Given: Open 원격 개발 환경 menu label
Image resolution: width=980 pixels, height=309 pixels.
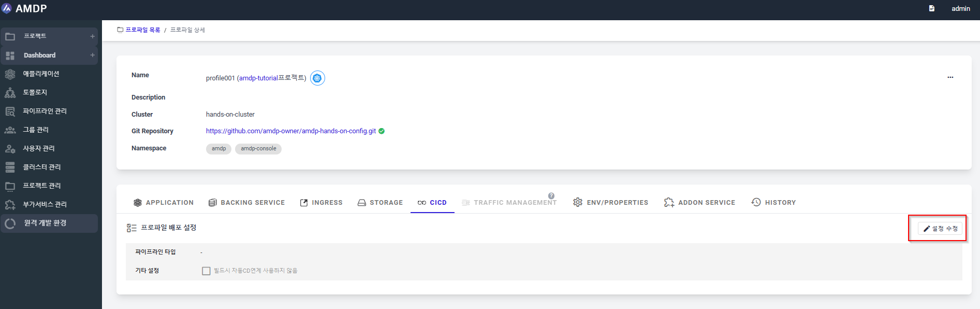Looking at the screenshot, I should point(45,223).
